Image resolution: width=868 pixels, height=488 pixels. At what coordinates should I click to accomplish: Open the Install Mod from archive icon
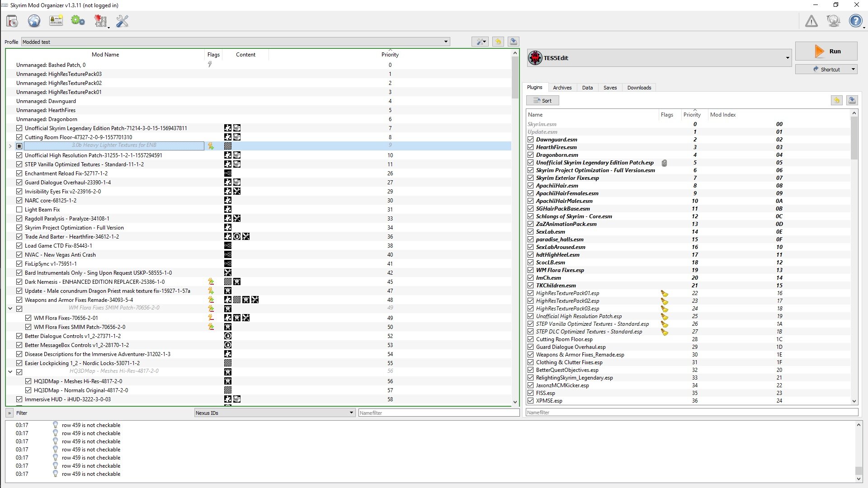(x=12, y=21)
